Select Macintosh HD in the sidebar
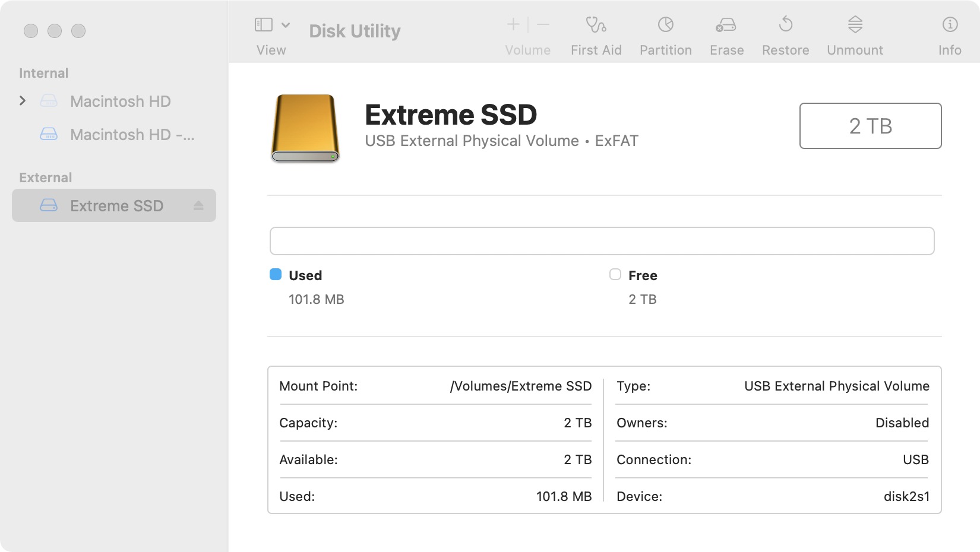The height and width of the screenshot is (552, 980). [121, 101]
